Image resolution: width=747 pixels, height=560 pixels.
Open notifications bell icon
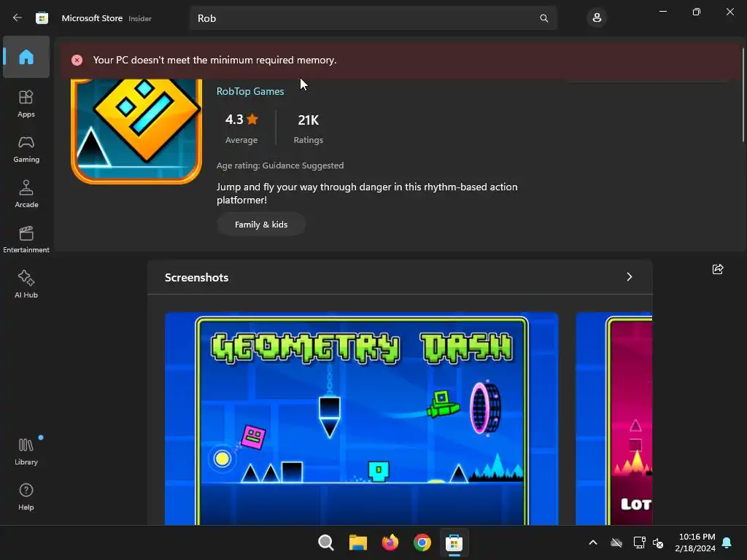pos(727,542)
